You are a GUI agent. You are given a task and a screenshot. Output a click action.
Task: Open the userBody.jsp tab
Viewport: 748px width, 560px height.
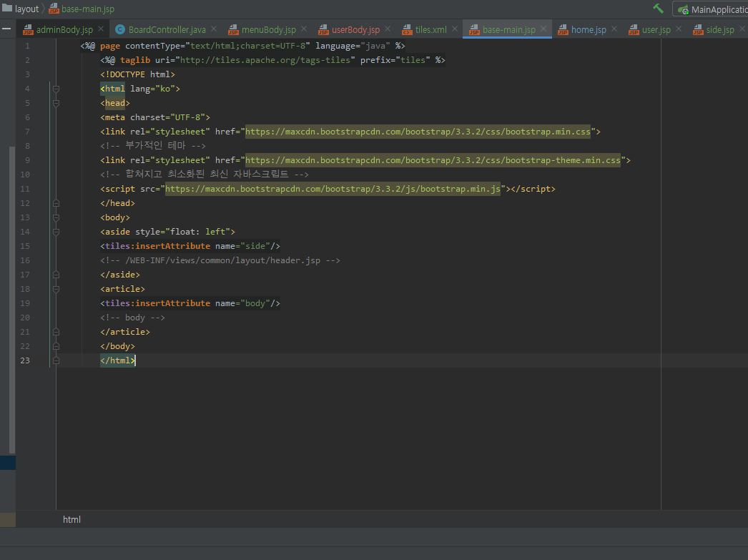click(355, 29)
